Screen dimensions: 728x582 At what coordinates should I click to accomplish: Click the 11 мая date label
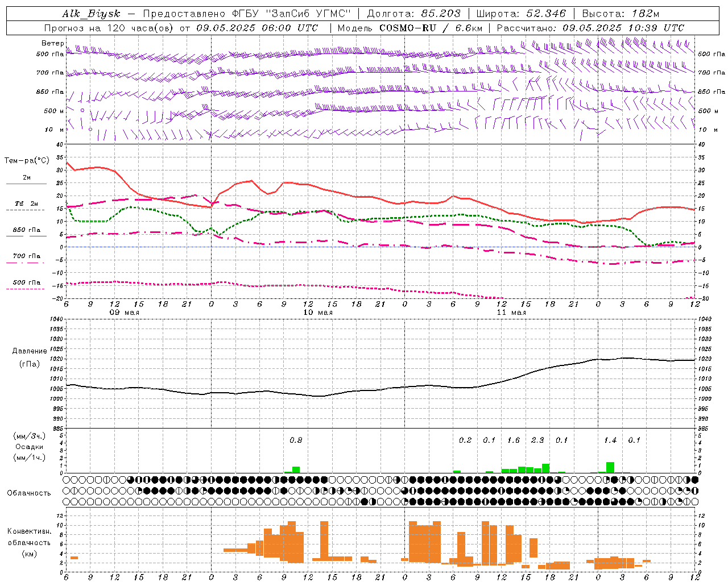pos(511,313)
